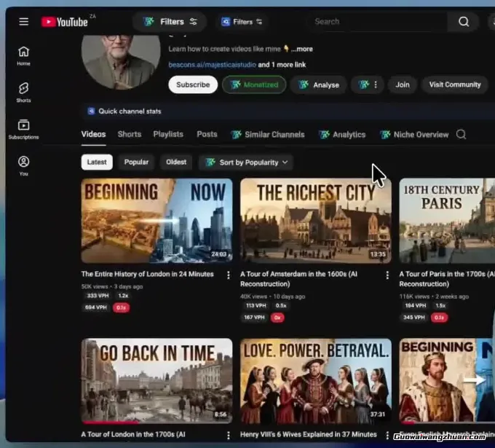Switch to the Playlists tab
Image resolution: width=495 pixels, height=448 pixels.
[168, 134]
